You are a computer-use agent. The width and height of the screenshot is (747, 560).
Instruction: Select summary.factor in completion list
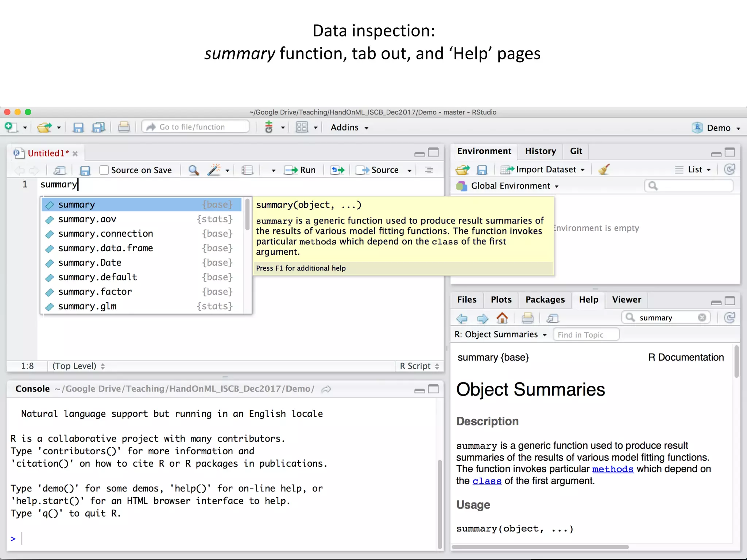(142, 292)
